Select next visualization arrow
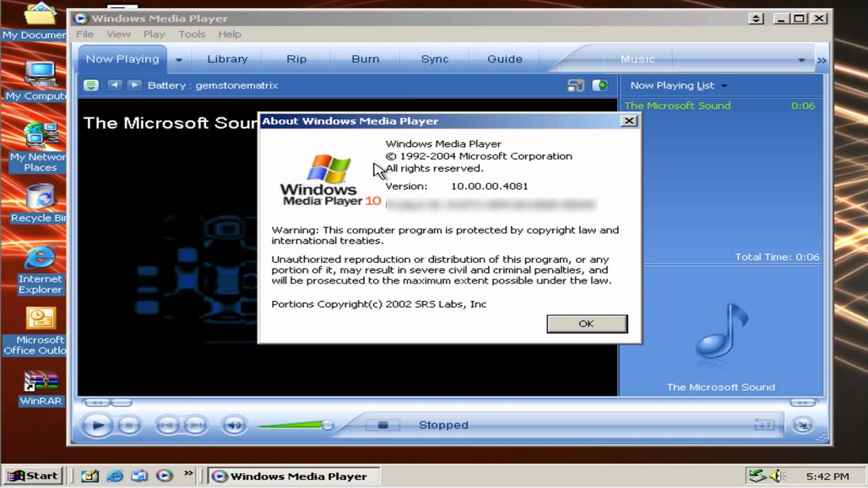868x488 pixels. [x=134, y=85]
